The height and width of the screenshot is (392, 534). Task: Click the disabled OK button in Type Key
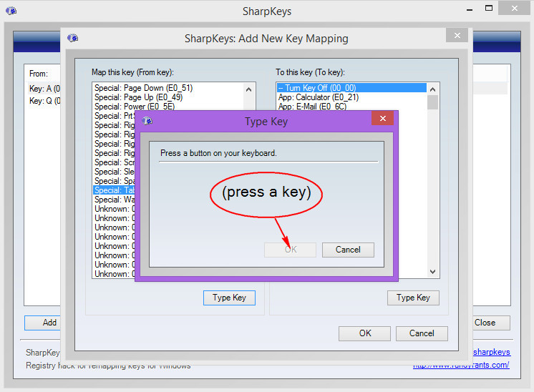click(290, 250)
